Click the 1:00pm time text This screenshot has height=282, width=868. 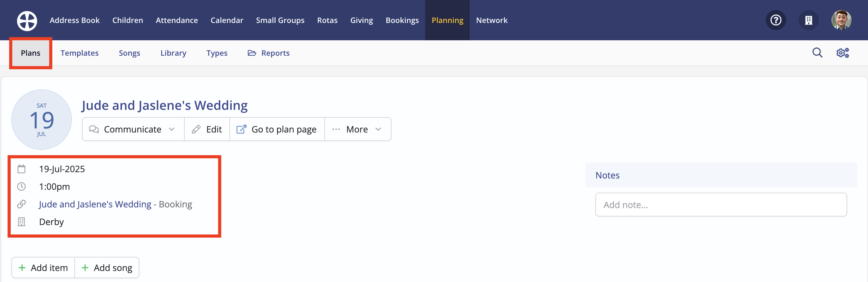click(55, 186)
